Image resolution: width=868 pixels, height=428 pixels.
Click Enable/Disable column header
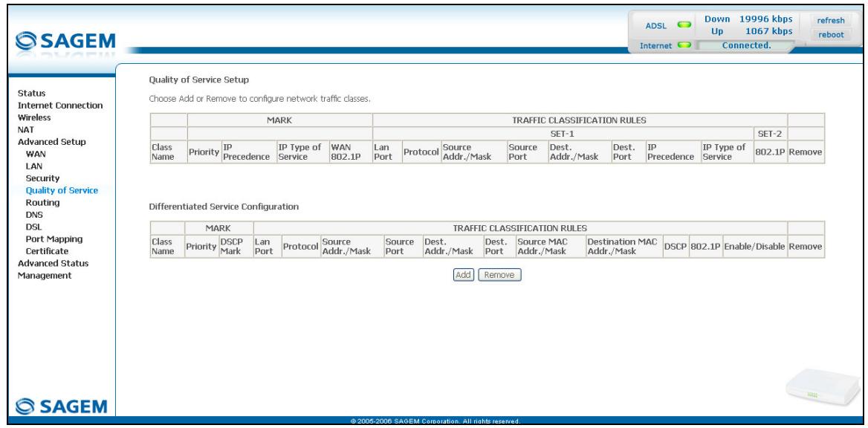point(754,247)
